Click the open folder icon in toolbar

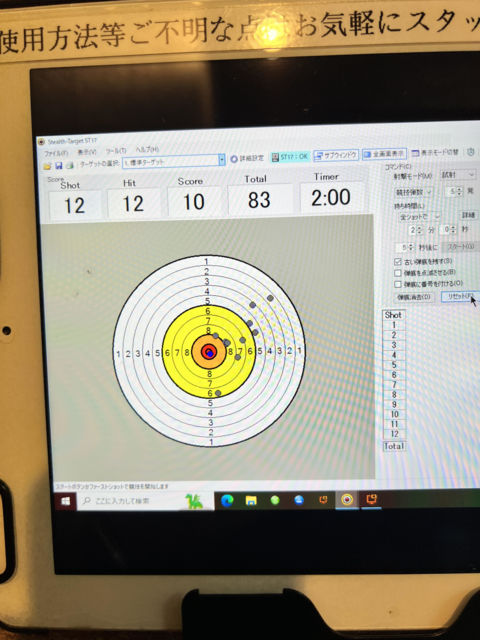[47, 166]
